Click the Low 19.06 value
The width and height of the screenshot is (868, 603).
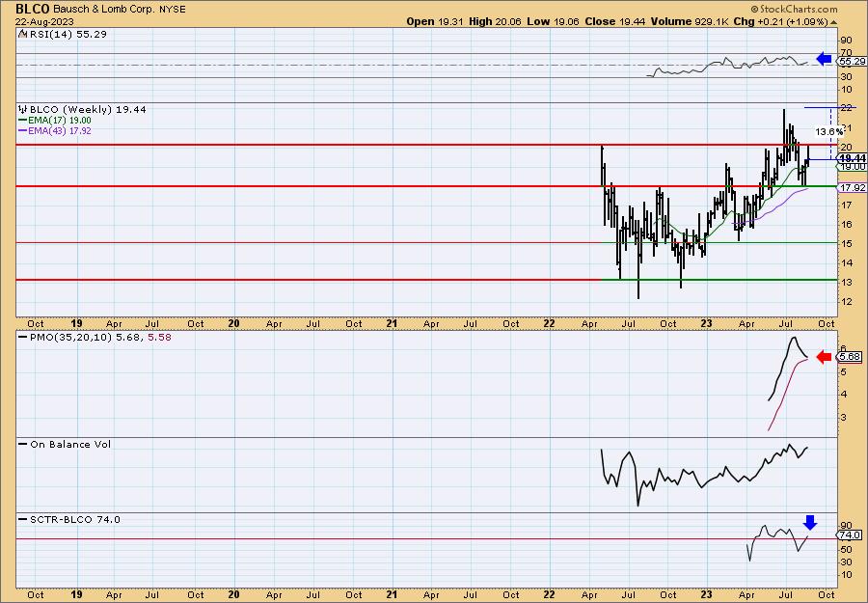point(553,21)
